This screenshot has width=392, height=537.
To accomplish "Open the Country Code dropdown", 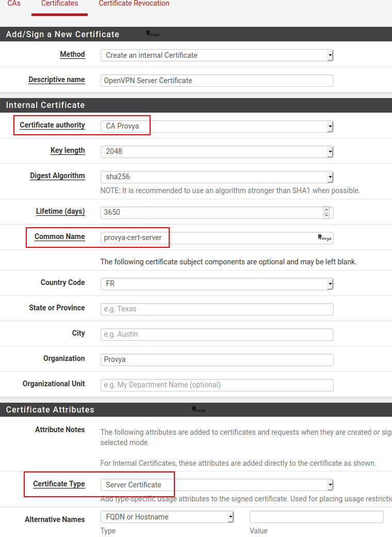I will 217,283.
